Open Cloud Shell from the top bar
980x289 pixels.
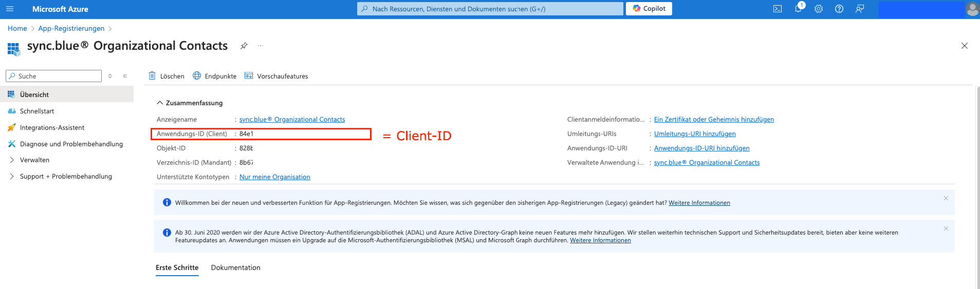tap(778, 9)
